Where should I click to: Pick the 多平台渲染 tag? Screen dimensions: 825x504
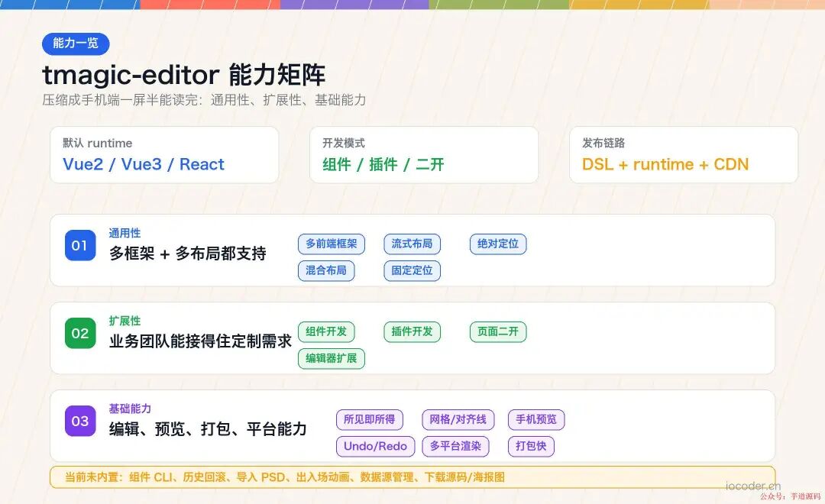(455, 446)
